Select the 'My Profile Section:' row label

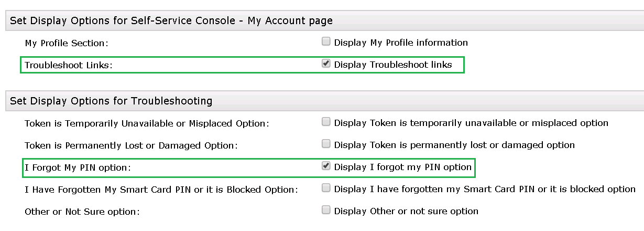point(66,43)
